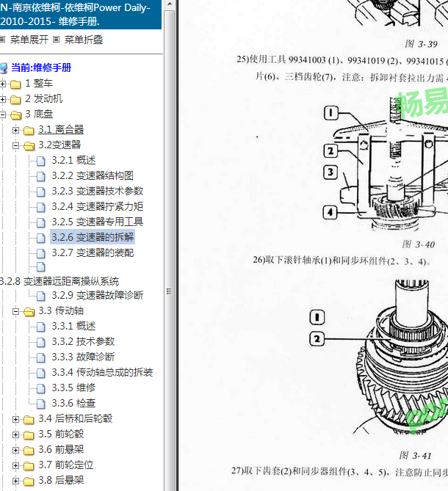Click the page icon of 3.3.1 概述
Viewport: 448px width, 491px height.
pyautogui.click(x=41, y=327)
